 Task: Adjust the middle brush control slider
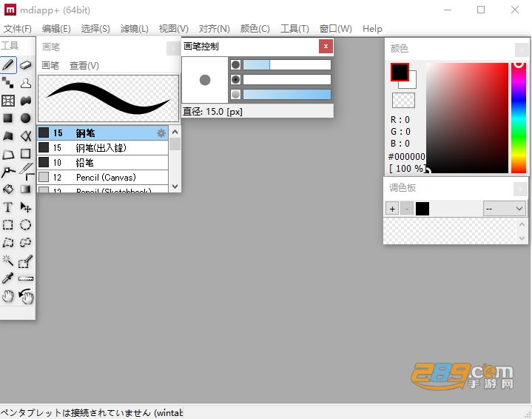click(x=287, y=79)
